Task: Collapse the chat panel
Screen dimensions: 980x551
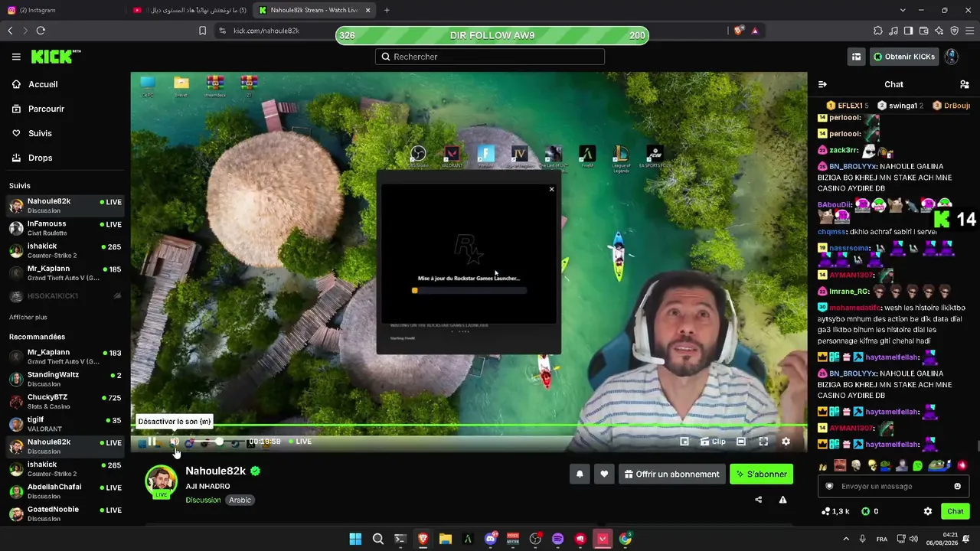Action: pos(822,84)
